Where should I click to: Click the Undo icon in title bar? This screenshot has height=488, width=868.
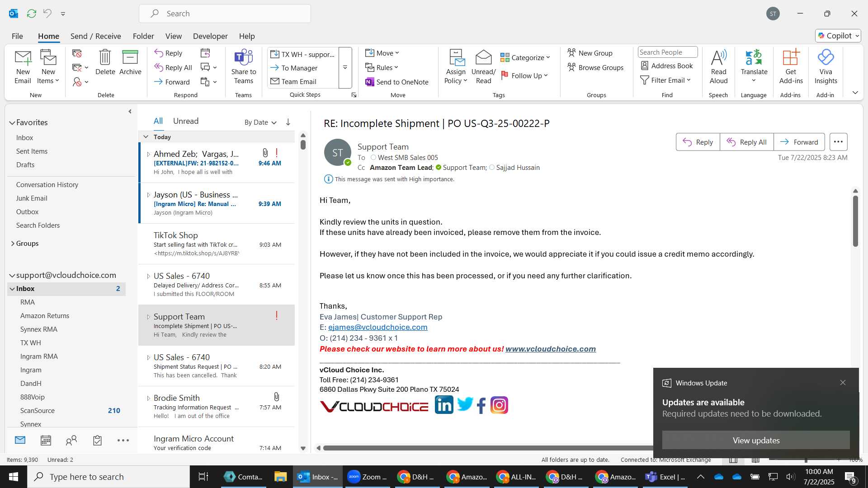pyautogui.click(x=47, y=14)
